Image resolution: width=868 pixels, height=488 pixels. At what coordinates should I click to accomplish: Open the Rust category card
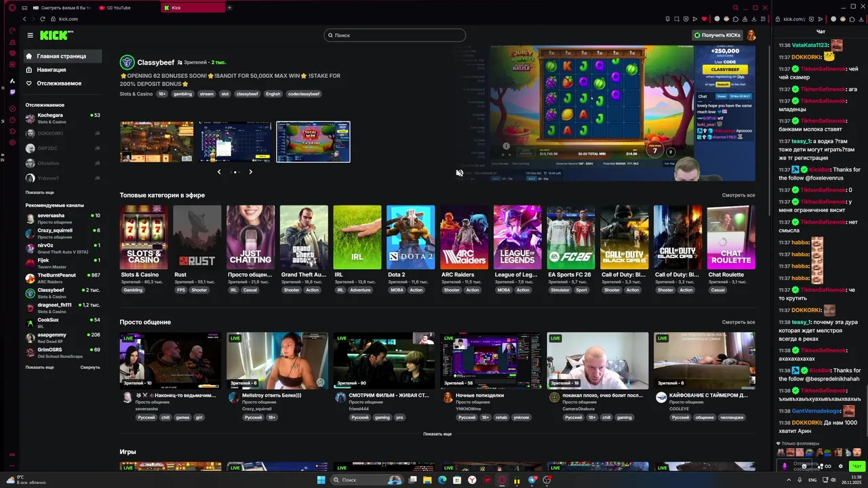coord(197,237)
